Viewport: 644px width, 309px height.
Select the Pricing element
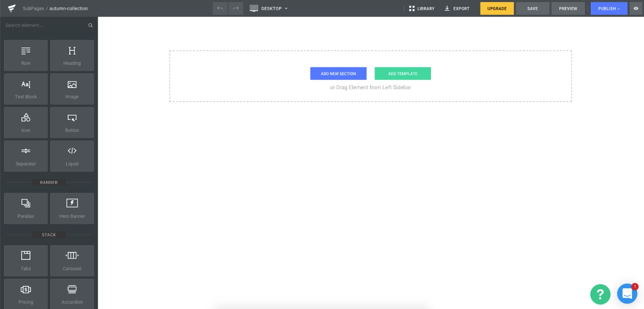26,294
